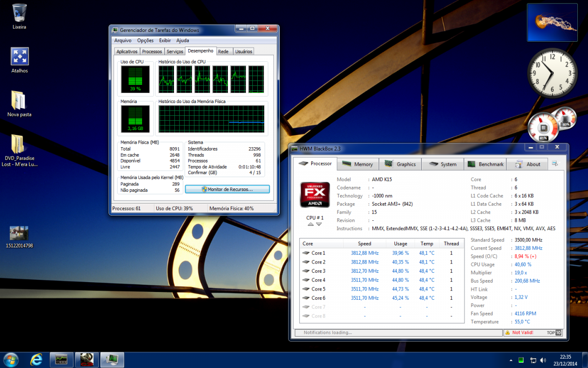Open the Memory tab in HWM BlackBox
The width and height of the screenshot is (588, 368).
[x=357, y=164]
